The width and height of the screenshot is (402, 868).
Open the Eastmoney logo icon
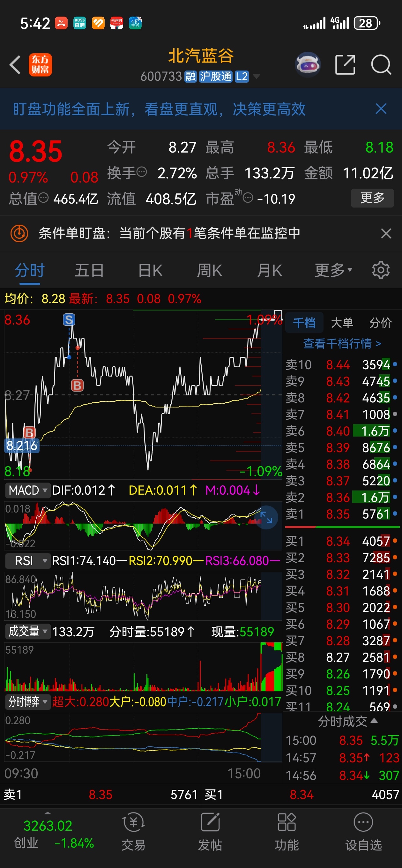tap(41, 65)
